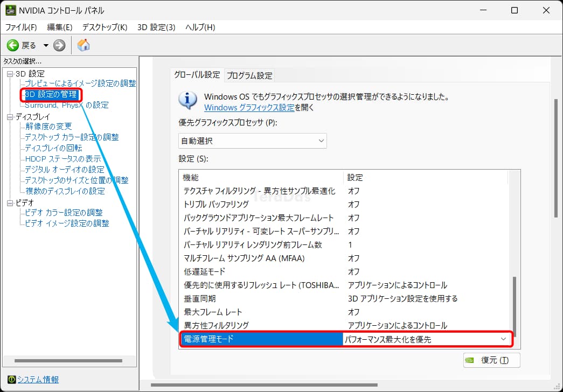
Task: Click the blue info icon beside the Windows OS notice
Action: pyautogui.click(x=188, y=101)
